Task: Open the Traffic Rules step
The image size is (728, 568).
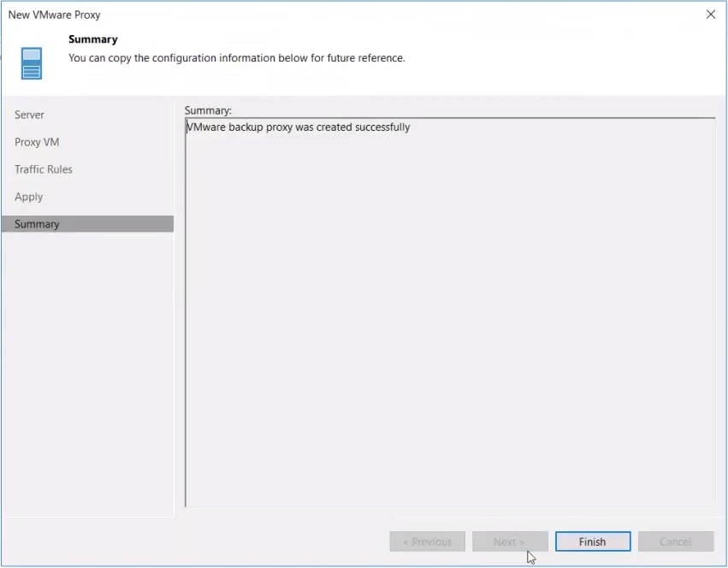Action: 43,169
